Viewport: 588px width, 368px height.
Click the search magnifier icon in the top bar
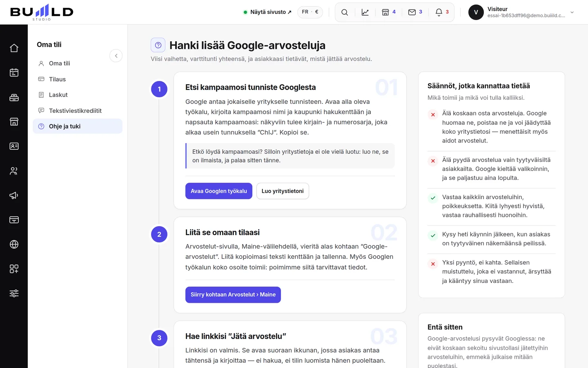345,12
